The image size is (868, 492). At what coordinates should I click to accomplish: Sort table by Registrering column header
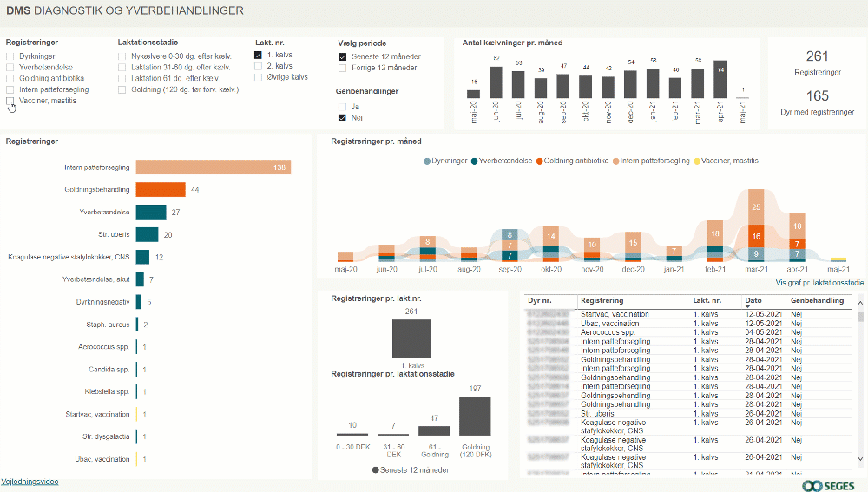tap(602, 300)
